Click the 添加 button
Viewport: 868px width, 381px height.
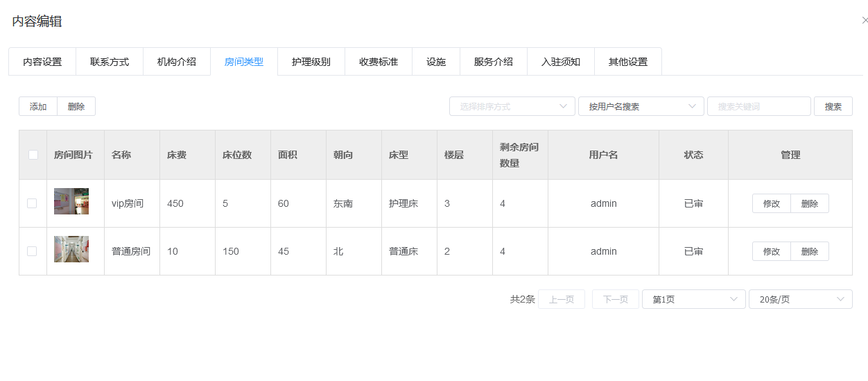(38, 106)
